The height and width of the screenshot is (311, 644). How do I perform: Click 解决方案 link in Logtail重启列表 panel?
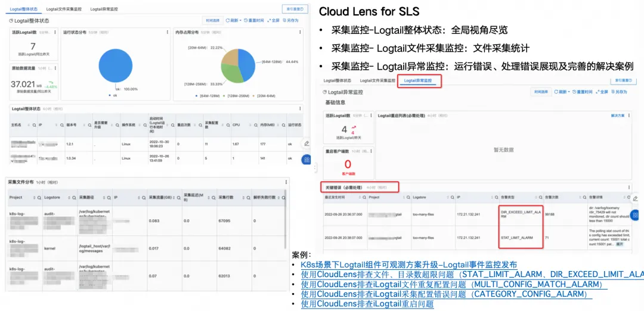pos(618,116)
